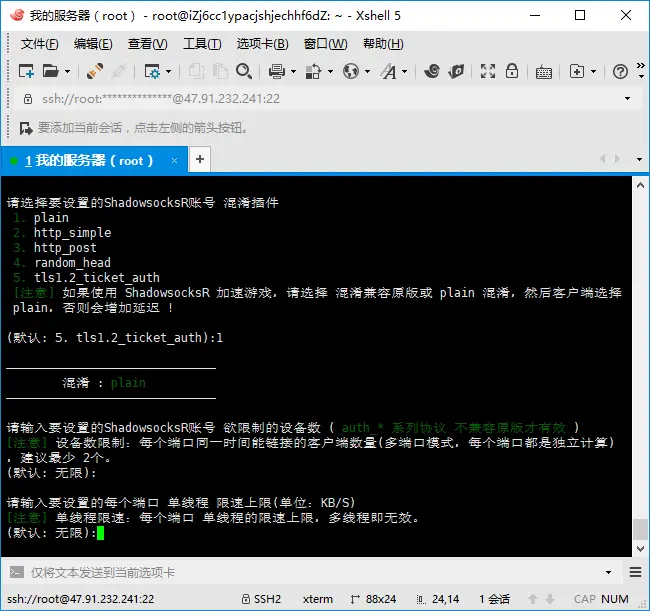
Task: Click the Open session folder icon
Action: (51, 71)
